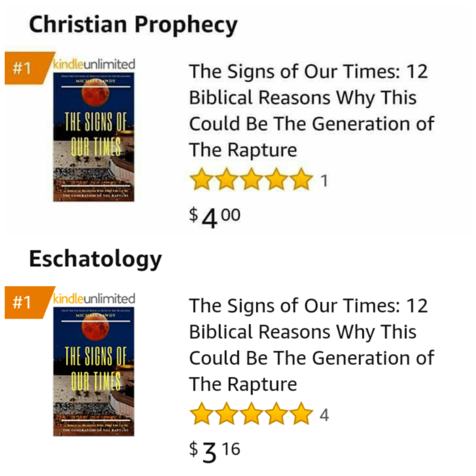This screenshot has height=476, width=476.
Task: Open the five-star rating with 1 review
Action: pyautogui.click(x=251, y=180)
